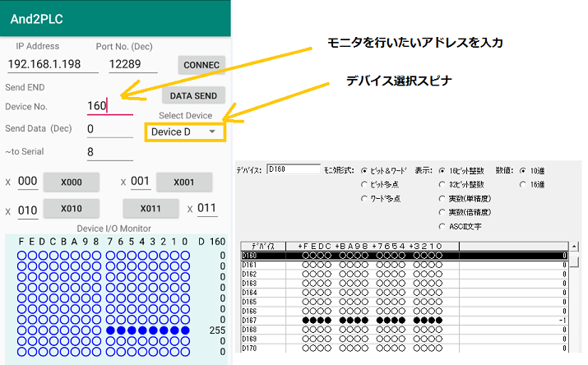Select the 16進 numeric radio button
Image resolution: width=588 pixels, height=365 pixels.
tap(523, 184)
